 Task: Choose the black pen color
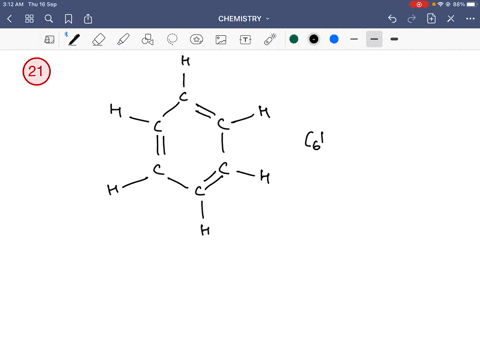[314, 39]
